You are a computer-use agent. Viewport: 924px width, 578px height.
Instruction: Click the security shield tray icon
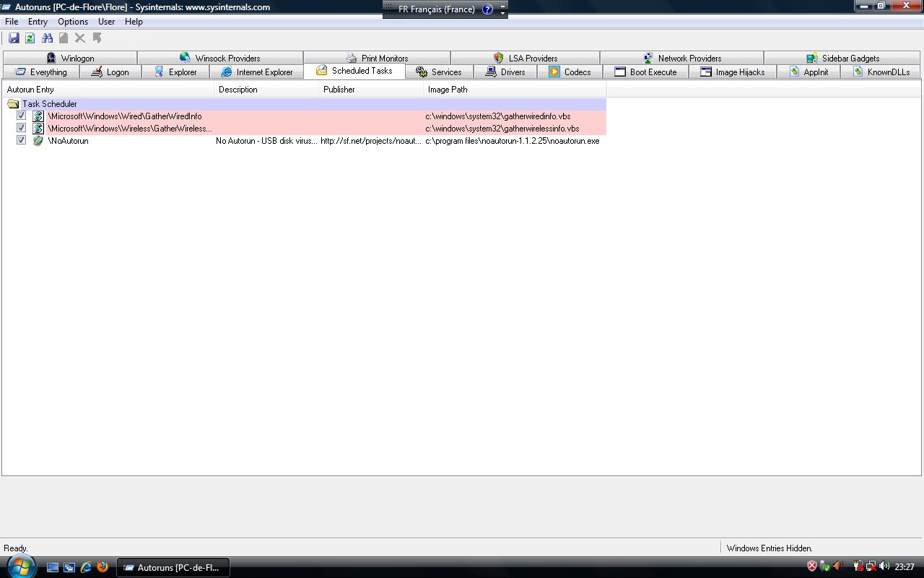click(x=812, y=566)
